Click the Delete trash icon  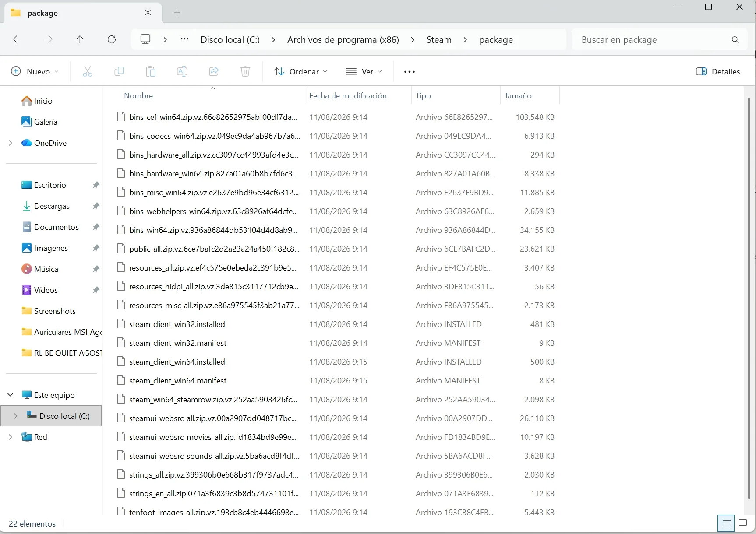pos(245,71)
